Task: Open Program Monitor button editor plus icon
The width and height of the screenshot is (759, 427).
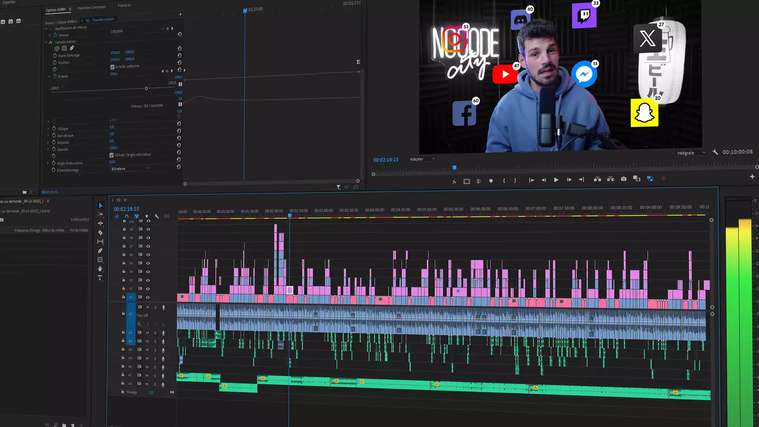Action: point(752,177)
